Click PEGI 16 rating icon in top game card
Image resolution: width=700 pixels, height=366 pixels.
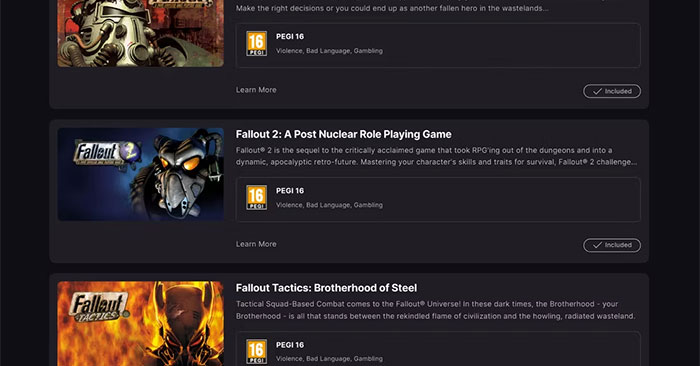256,43
